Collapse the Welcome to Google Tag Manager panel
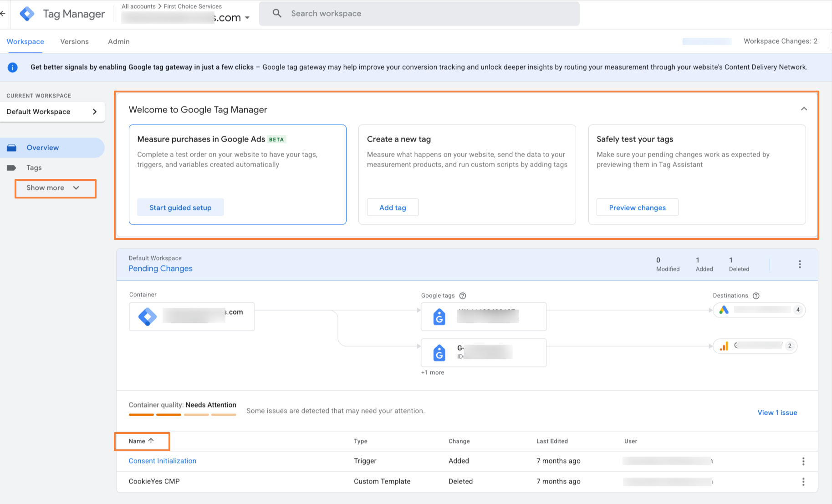The height and width of the screenshot is (504, 832). pyautogui.click(x=804, y=109)
